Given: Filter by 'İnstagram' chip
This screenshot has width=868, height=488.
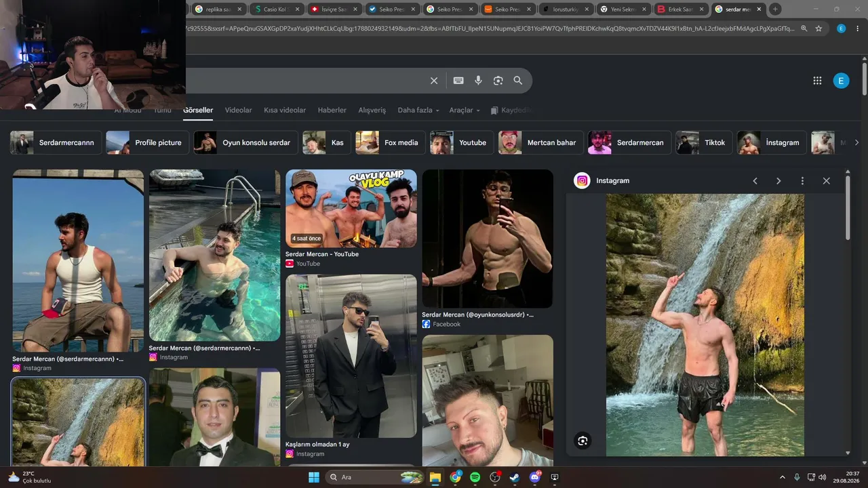Looking at the screenshot, I should pos(772,143).
